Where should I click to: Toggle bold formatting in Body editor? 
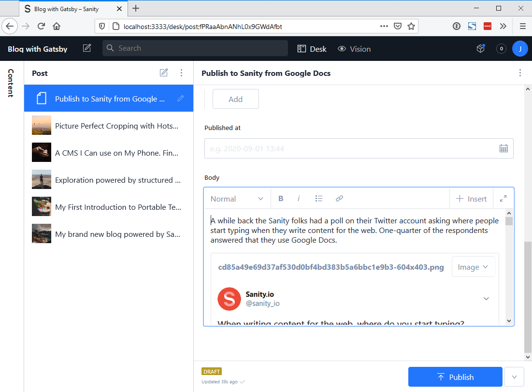[281, 199]
